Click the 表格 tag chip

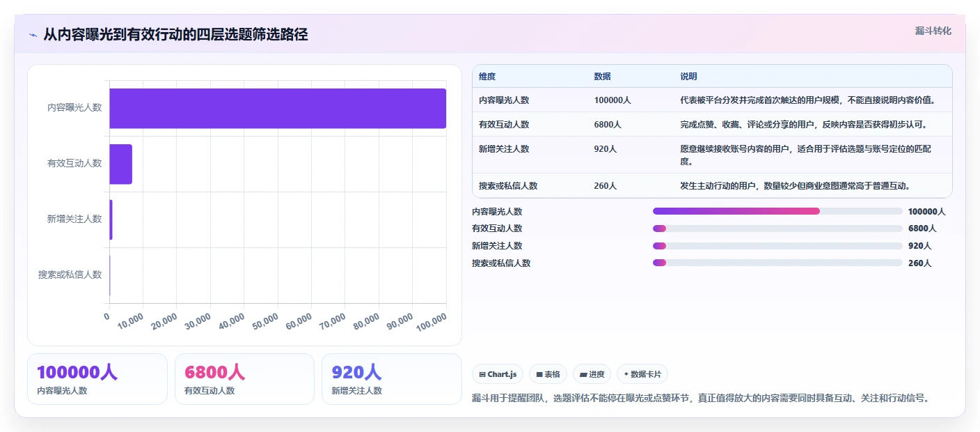[548, 374]
